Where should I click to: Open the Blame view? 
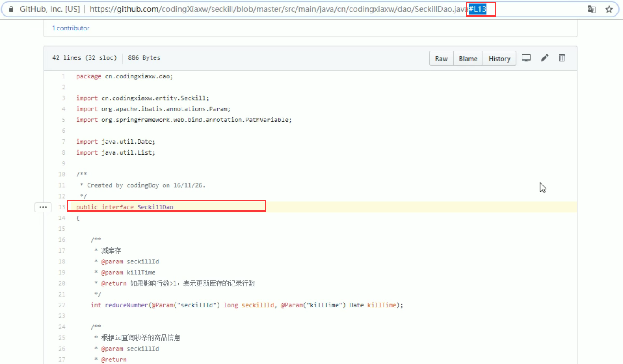point(468,58)
